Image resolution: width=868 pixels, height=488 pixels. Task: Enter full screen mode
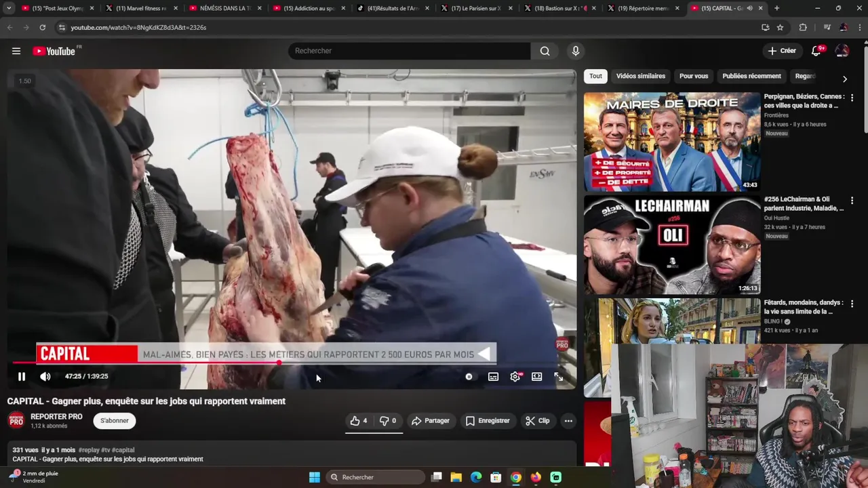coord(558,376)
